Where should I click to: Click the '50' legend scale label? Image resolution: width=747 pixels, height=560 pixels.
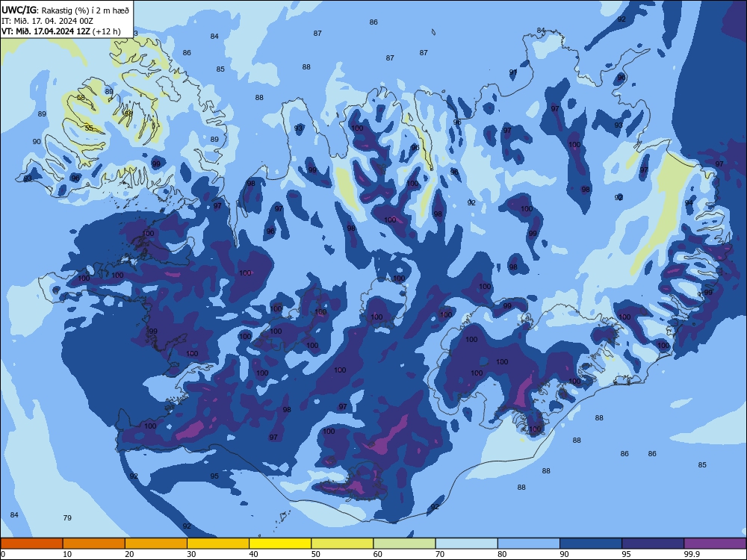(x=316, y=554)
